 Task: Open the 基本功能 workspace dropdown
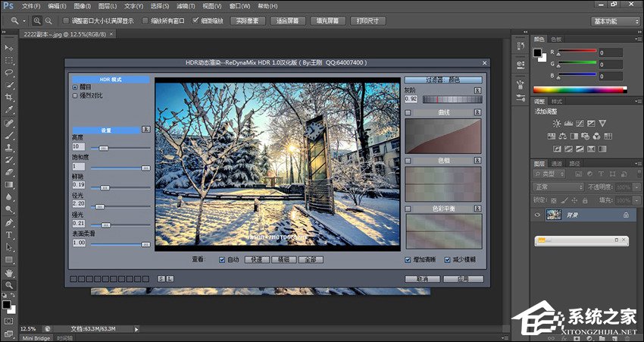(x=615, y=20)
